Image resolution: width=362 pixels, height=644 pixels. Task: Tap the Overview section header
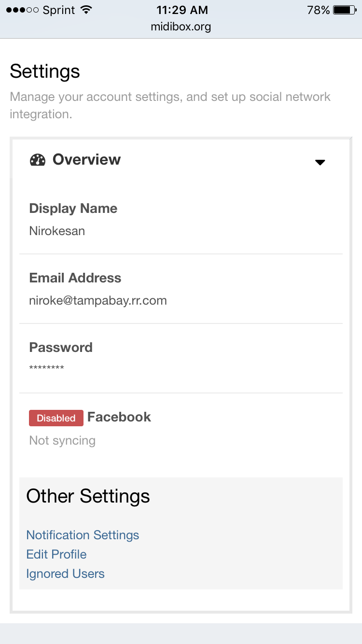pos(87,160)
